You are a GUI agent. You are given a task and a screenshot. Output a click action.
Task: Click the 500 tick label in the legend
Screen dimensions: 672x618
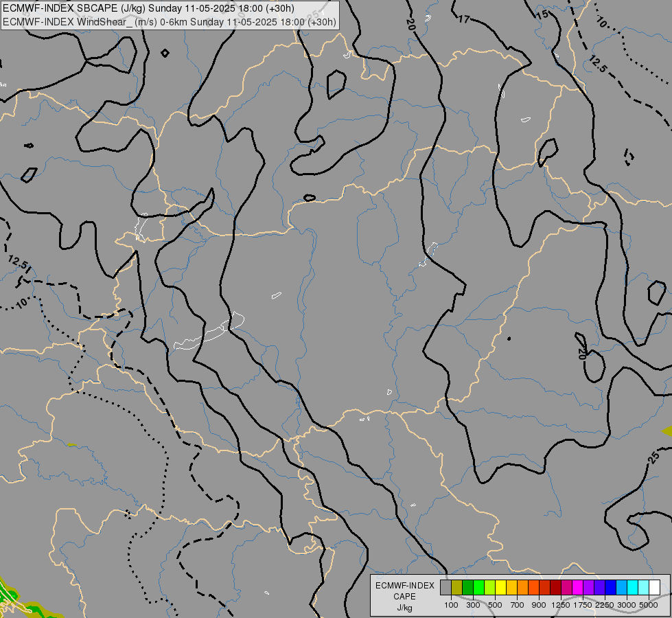(x=495, y=605)
